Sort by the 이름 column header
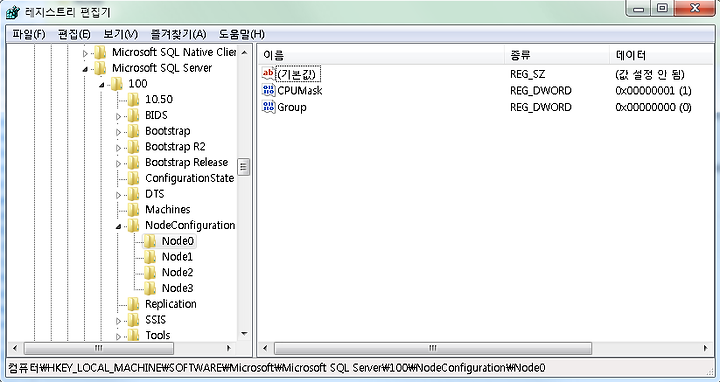 tap(381, 56)
